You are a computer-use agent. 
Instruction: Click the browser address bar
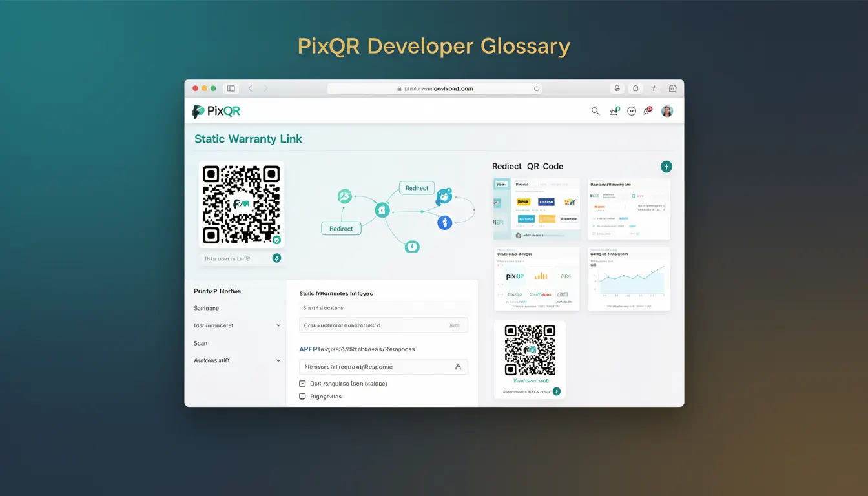tap(435, 88)
